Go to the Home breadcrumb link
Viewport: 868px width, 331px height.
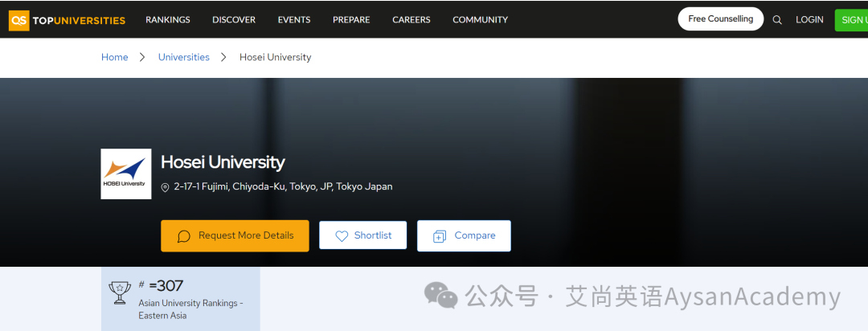click(115, 57)
